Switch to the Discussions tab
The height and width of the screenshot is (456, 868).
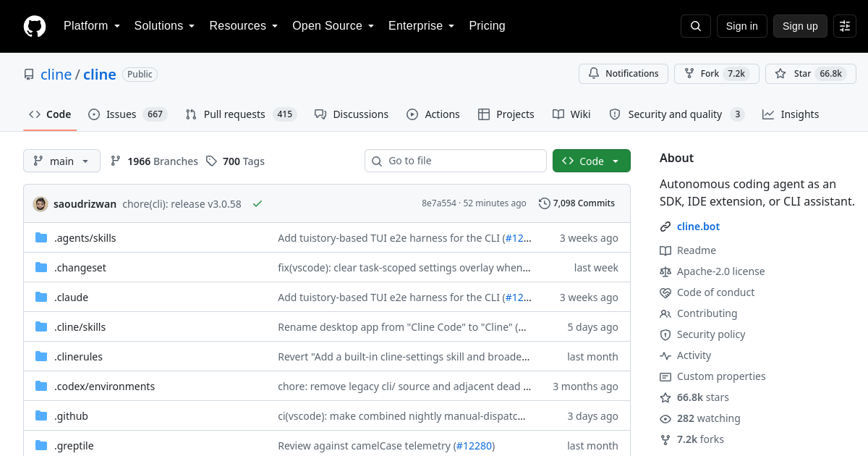[352, 114]
